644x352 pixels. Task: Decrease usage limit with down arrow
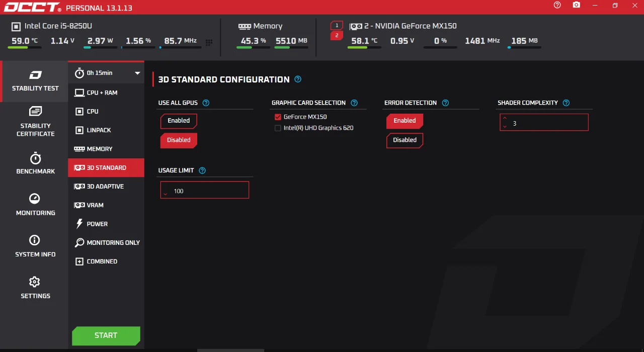click(165, 194)
